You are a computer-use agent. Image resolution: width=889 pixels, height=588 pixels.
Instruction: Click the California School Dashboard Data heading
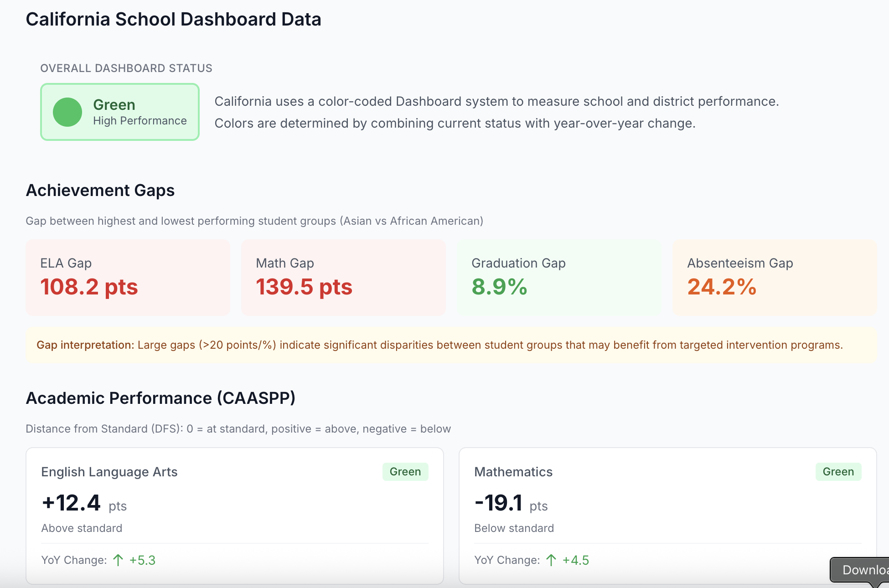(173, 20)
